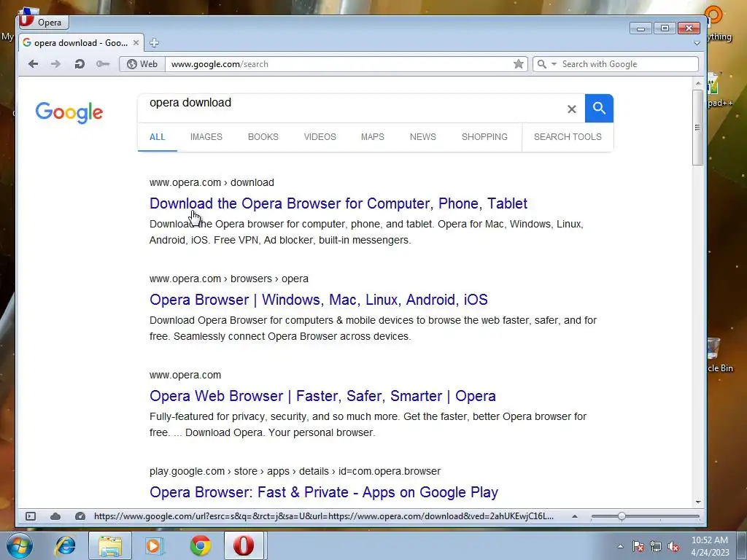
Task: Expand the zoom options arrow in status bar
Action: click(x=575, y=516)
